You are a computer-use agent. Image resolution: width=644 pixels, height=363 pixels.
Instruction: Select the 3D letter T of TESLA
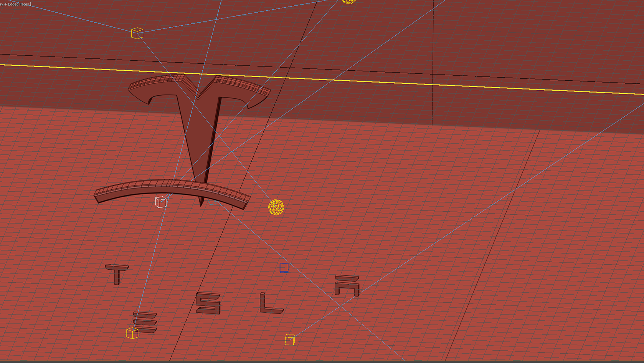pos(117,274)
